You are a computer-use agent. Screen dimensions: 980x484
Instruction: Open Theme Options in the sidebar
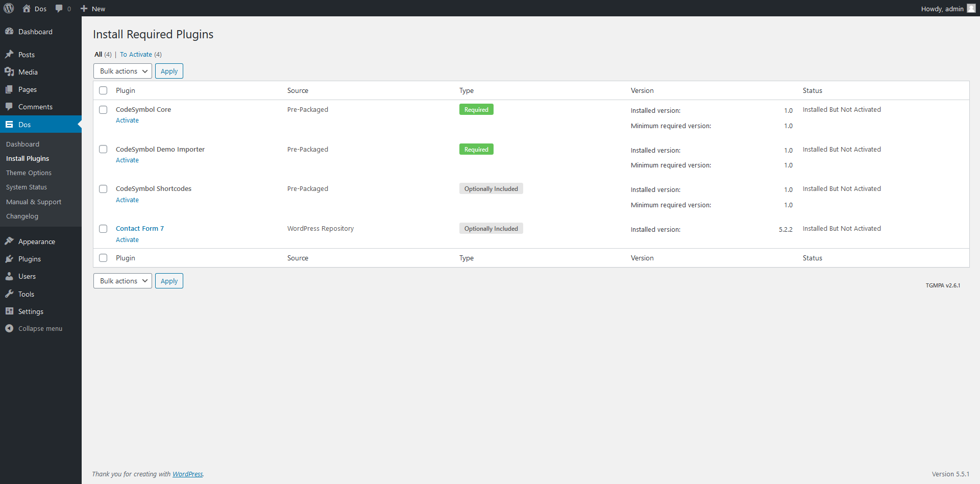(x=29, y=173)
